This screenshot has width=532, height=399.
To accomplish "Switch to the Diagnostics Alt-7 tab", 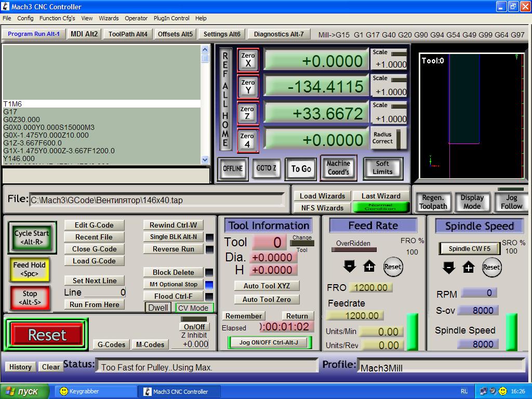I will (278, 34).
